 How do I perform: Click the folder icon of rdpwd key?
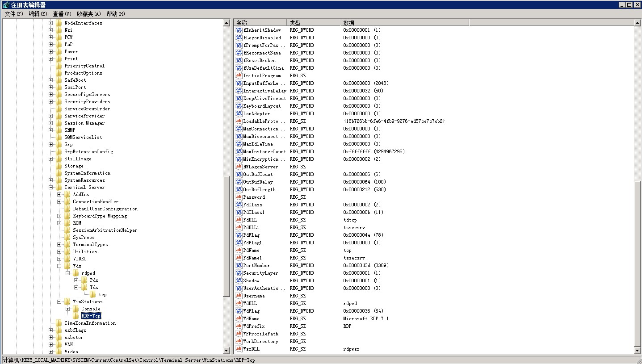click(x=76, y=273)
